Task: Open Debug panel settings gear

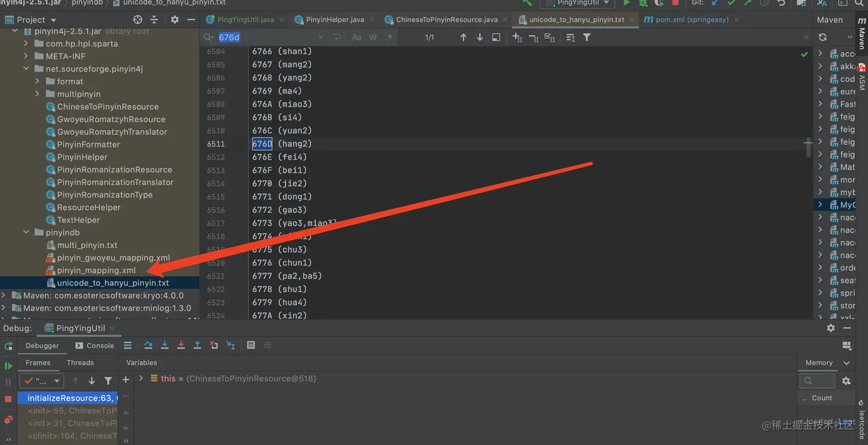Action: pos(831,328)
